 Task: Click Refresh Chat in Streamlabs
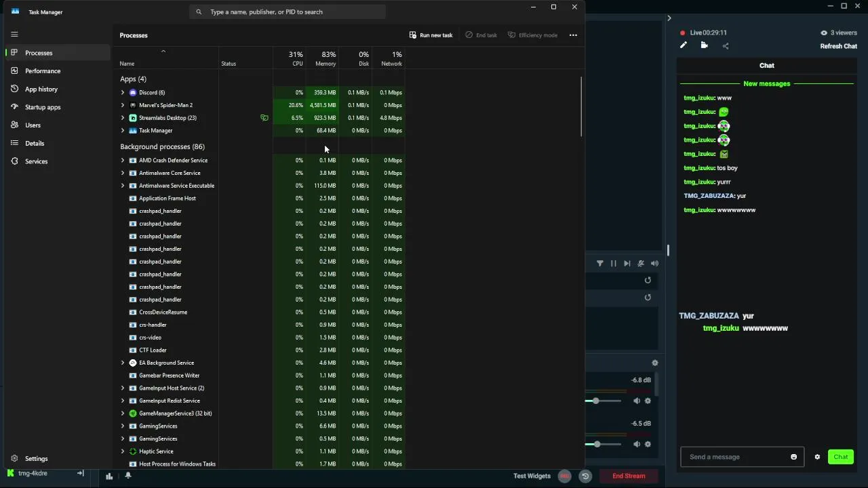[x=838, y=46]
